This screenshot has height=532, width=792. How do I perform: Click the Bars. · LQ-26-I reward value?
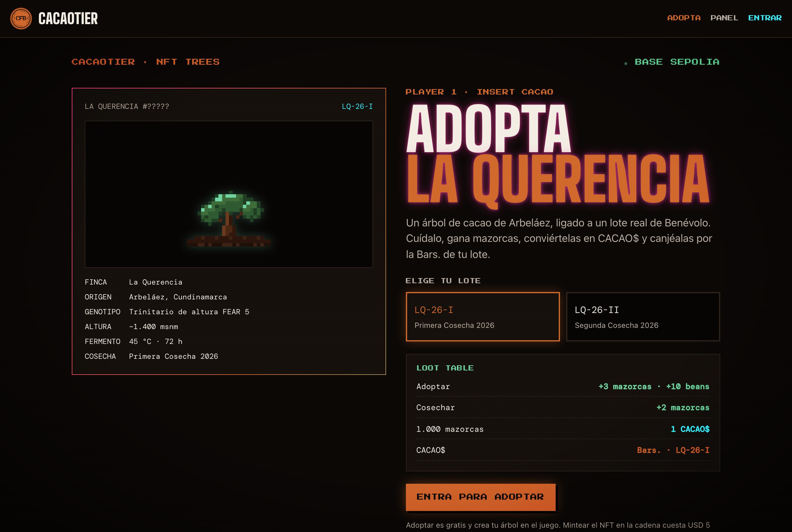673,450
